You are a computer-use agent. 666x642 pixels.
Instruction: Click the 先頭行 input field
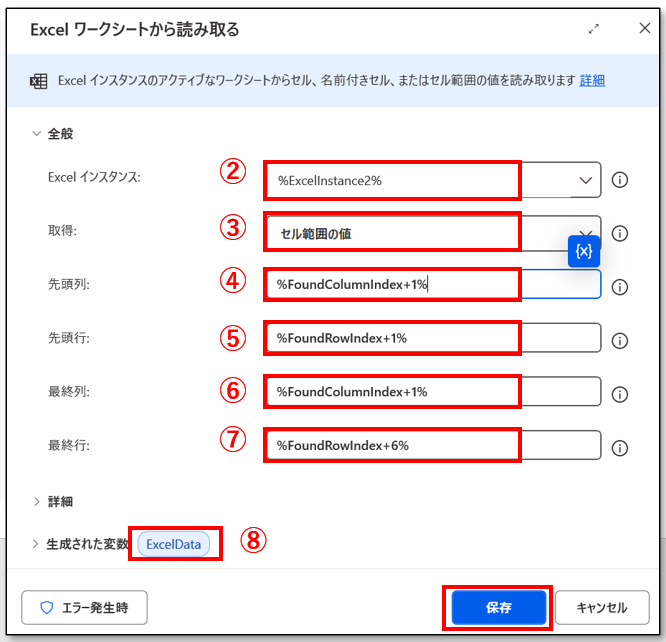[x=434, y=338]
